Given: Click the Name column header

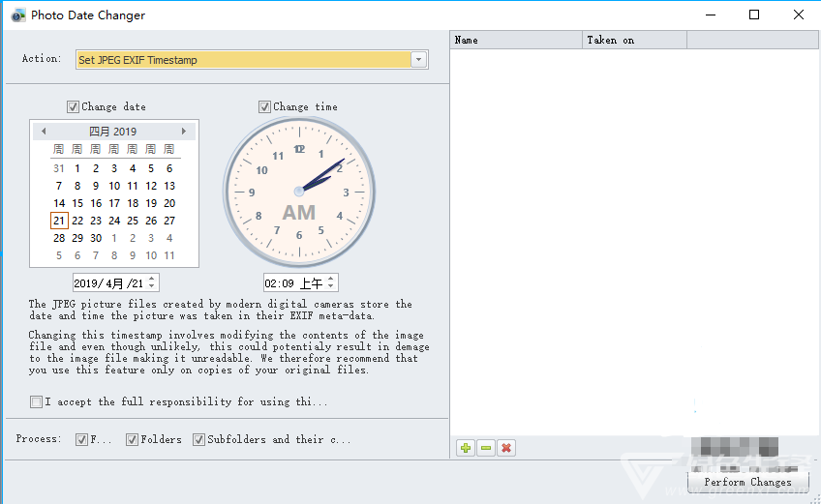Looking at the screenshot, I should click(x=516, y=40).
